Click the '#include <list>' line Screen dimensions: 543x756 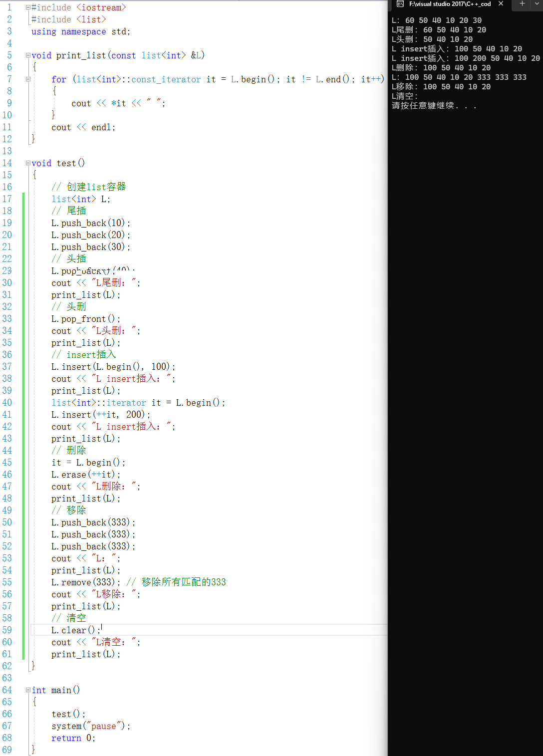[x=68, y=19]
